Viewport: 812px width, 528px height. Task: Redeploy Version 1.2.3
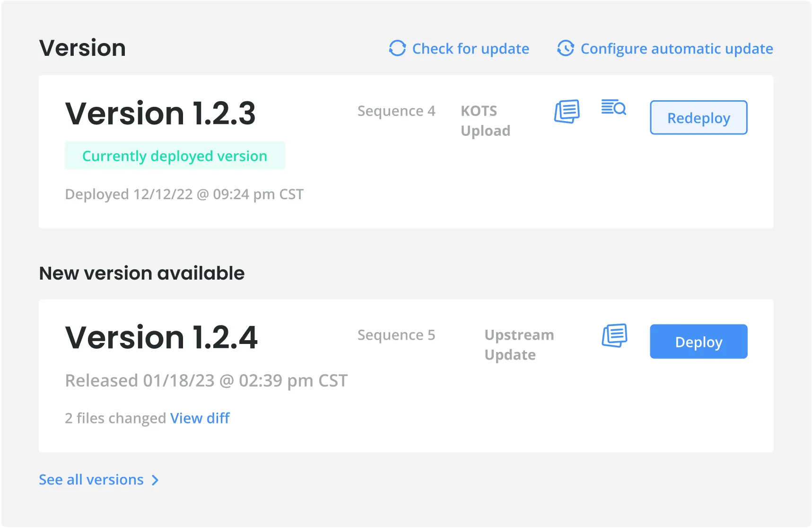pyautogui.click(x=698, y=118)
